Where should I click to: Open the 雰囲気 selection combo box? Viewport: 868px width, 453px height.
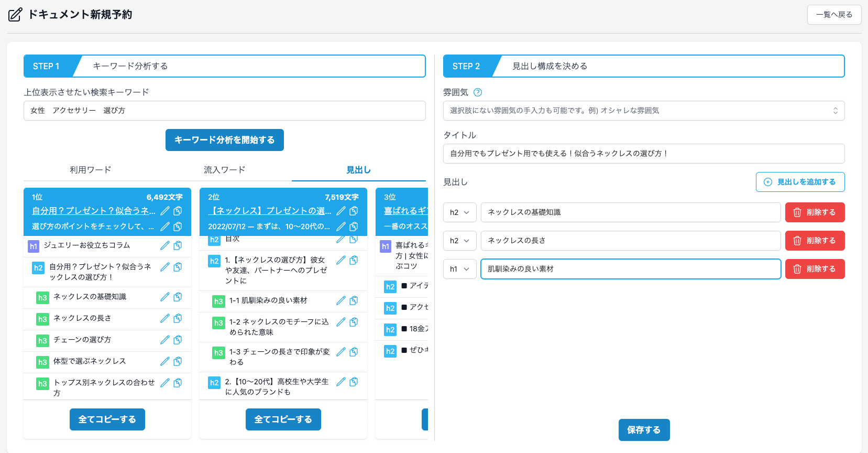pyautogui.click(x=644, y=111)
